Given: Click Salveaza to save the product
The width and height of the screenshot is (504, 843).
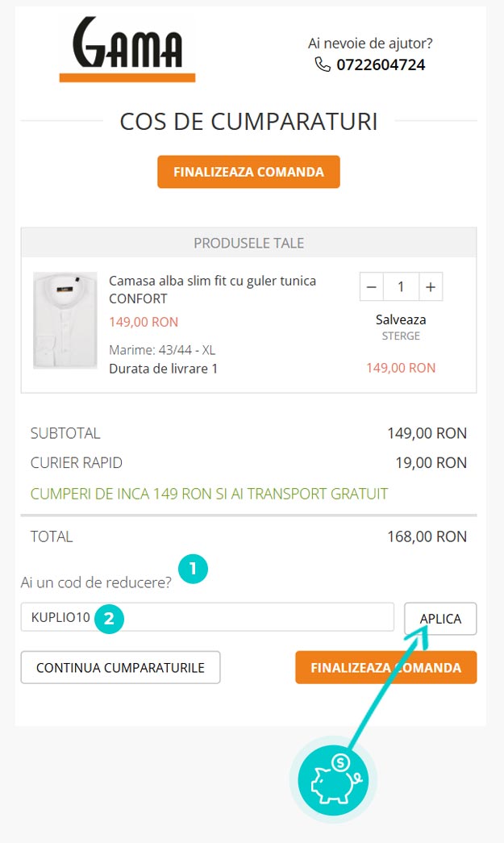Looking at the screenshot, I should pyautogui.click(x=401, y=319).
